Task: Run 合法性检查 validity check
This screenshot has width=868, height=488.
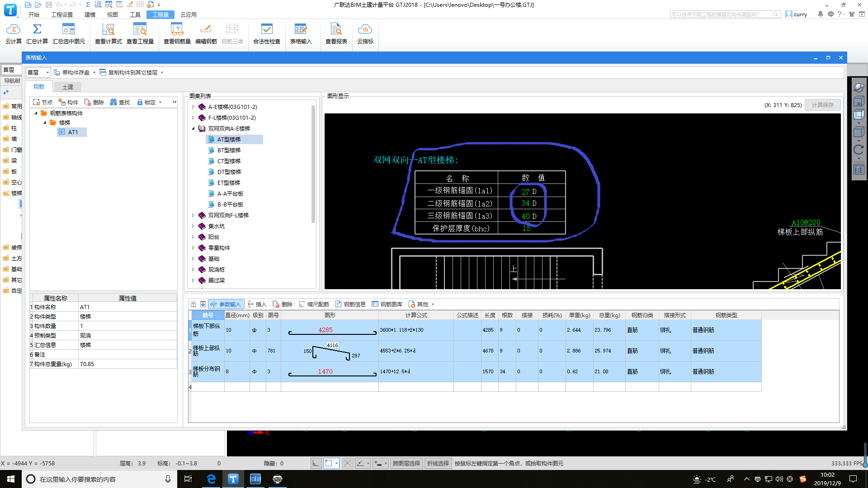Action: tap(267, 34)
